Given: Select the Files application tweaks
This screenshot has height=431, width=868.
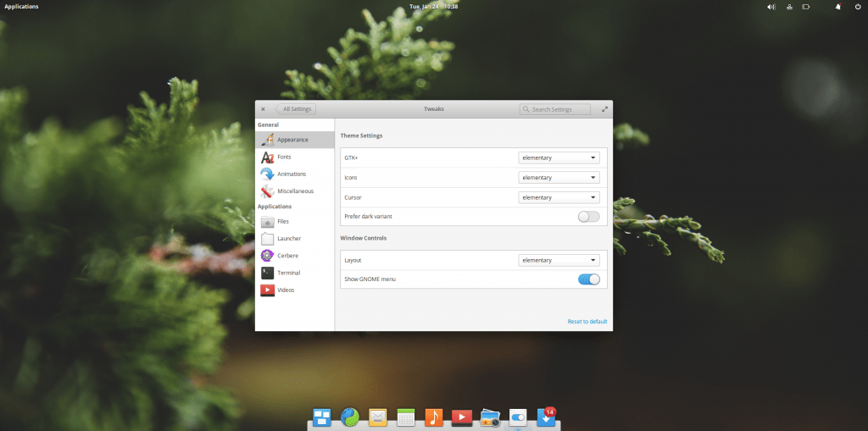Looking at the screenshot, I should pos(282,222).
